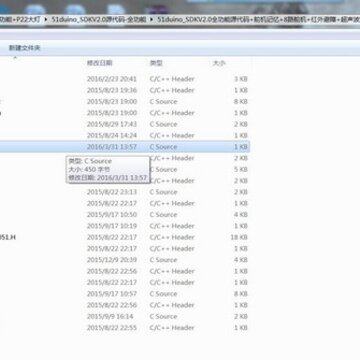Select C Source file dated 2015/9/17 10:50

tap(125, 215)
